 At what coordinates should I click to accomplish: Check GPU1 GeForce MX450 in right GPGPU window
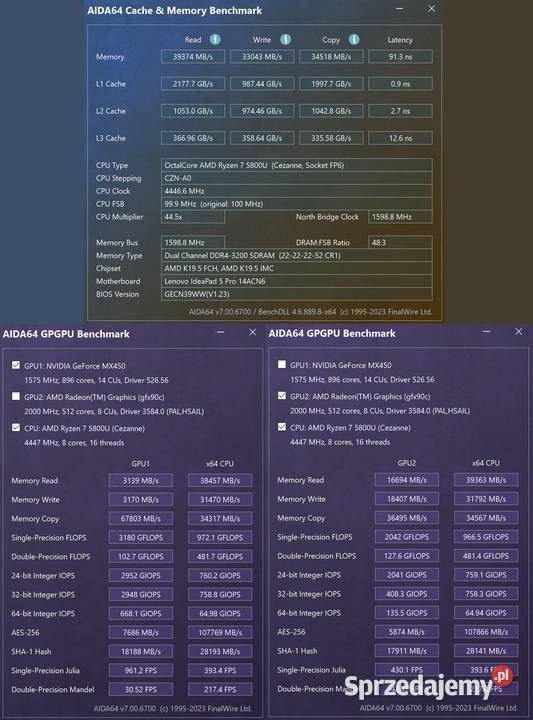(282, 365)
